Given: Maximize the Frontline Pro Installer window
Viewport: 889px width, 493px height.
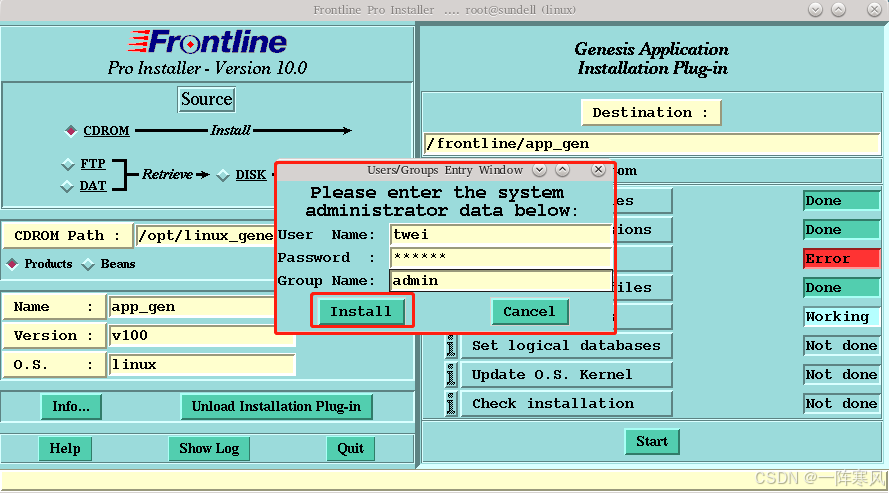Looking at the screenshot, I should click(839, 10).
